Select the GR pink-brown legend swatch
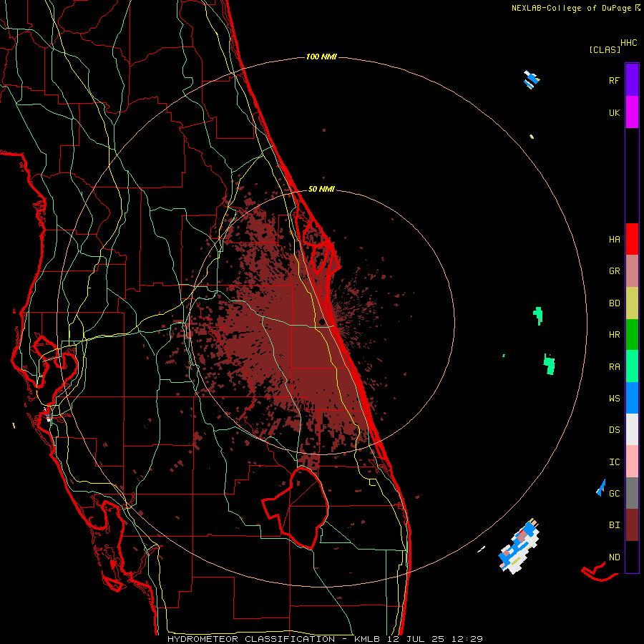This screenshot has height=644, width=644. [632, 271]
